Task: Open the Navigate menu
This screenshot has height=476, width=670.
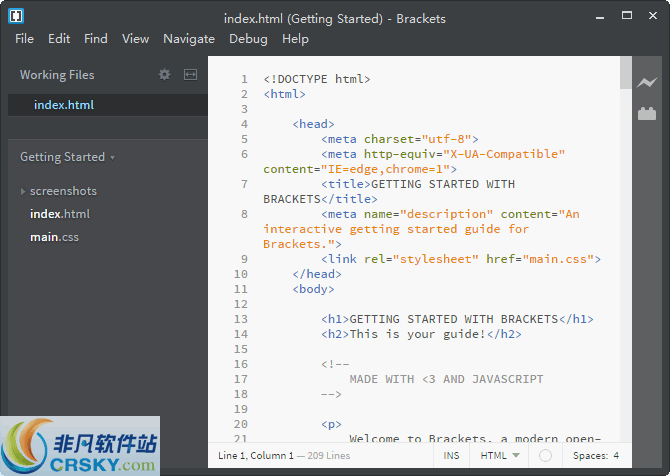Action: pyautogui.click(x=189, y=39)
